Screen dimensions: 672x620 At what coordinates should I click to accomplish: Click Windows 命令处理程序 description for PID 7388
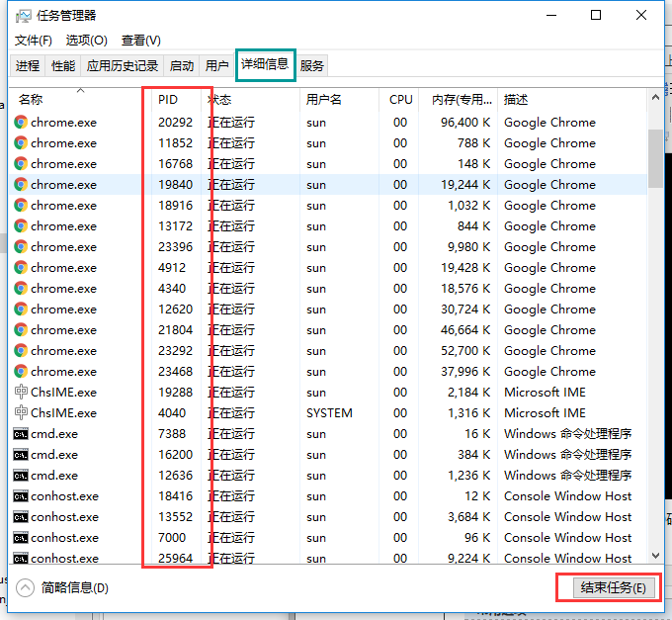click(x=568, y=434)
